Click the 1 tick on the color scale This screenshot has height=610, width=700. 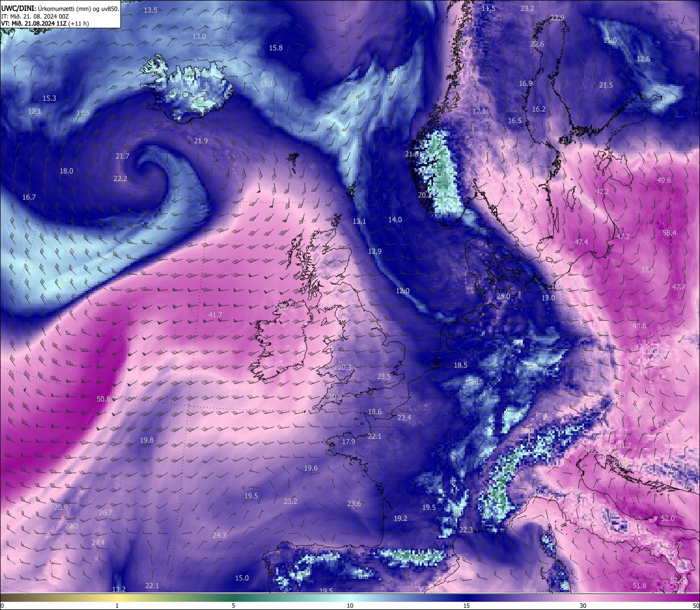point(117,606)
